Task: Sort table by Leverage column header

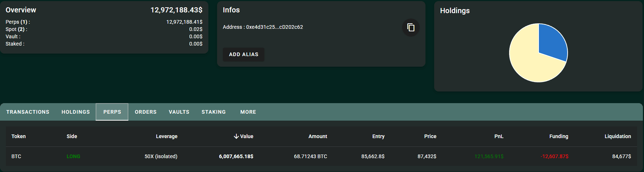Action: (167, 136)
